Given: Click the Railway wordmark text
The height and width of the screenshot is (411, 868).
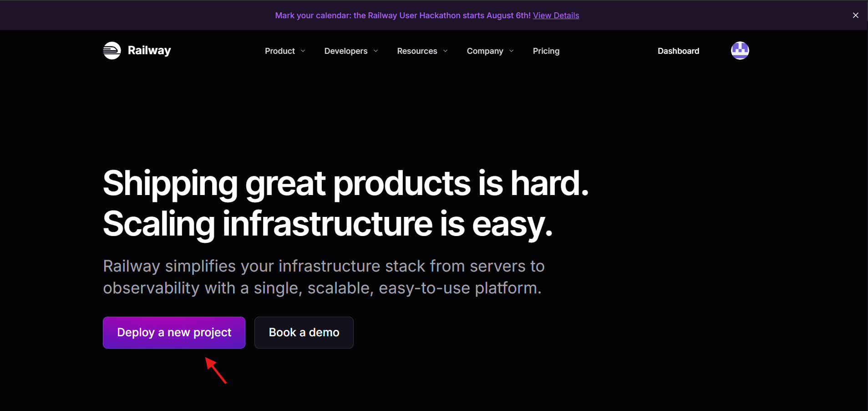Looking at the screenshot, I should [x=149, y=51].
